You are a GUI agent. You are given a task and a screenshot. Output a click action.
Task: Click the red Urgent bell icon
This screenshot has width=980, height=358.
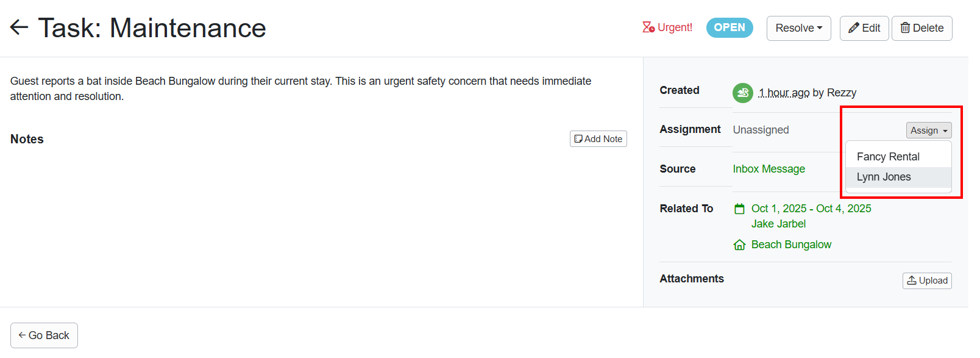point(647,27)
